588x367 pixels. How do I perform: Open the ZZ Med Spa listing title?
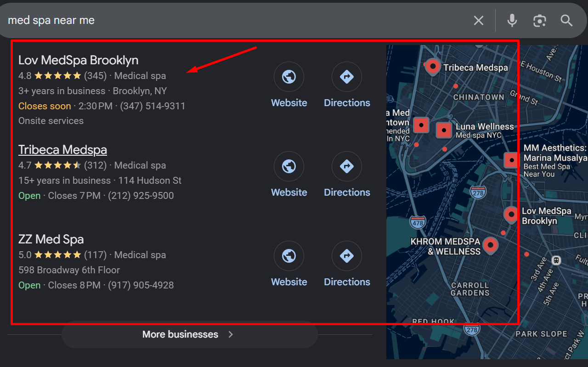tap(51, 239)
